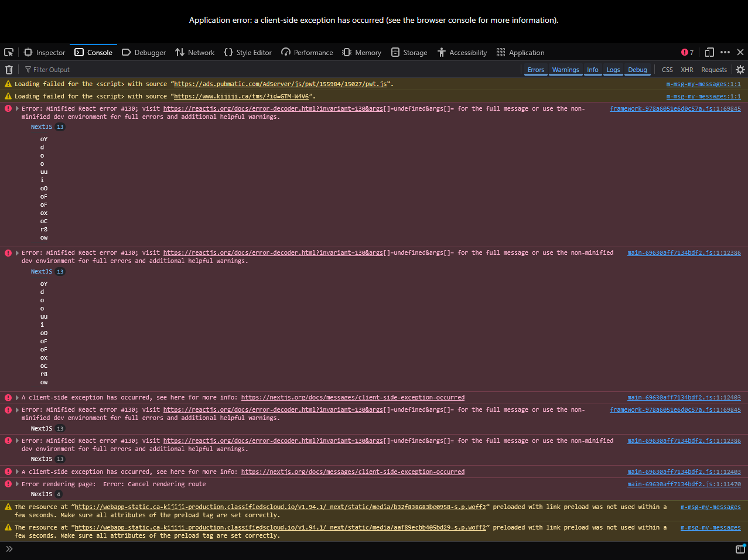The width and height of the screenshot is (748, 560).
Task: Expand the Error rendering page entry
Action: (17, 484)
